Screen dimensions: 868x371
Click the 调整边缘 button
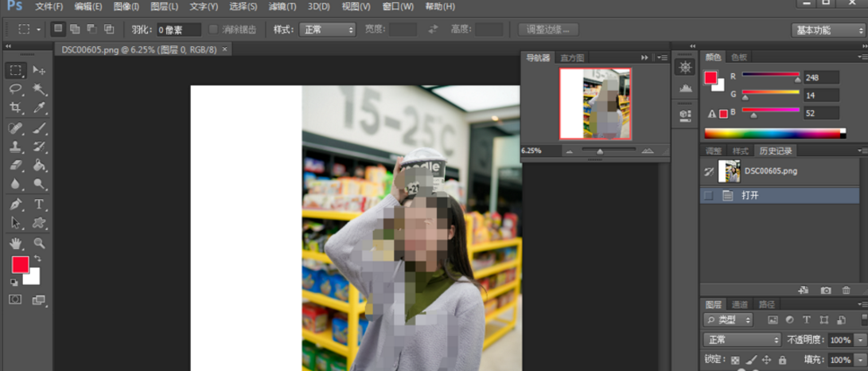(x=548, y=29)
